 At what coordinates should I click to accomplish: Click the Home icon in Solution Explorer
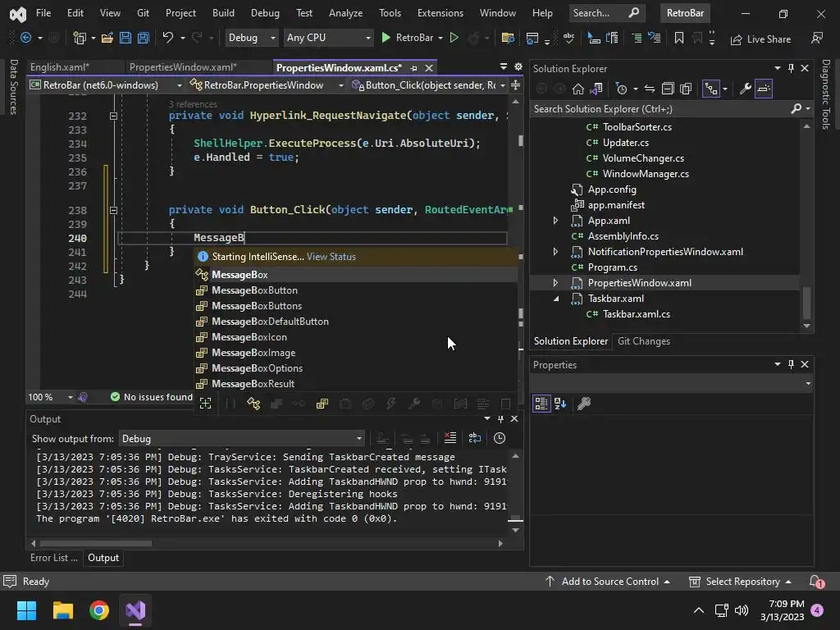[x=578, y=89]
